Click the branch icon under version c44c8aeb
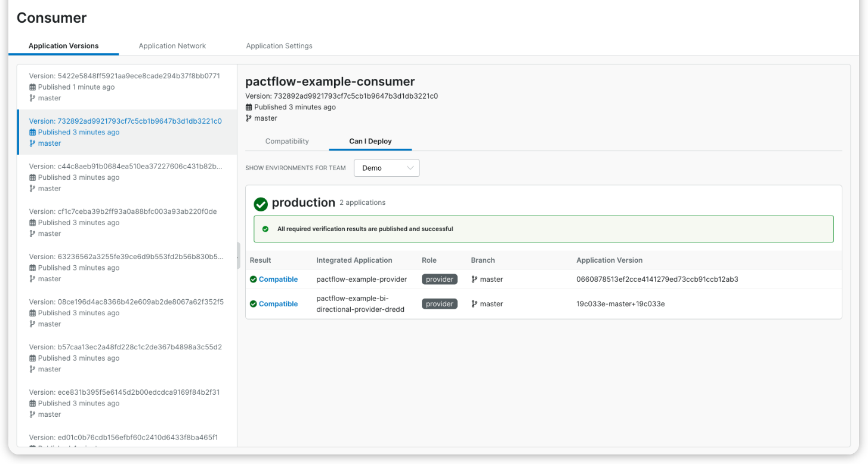 click(x=32, y=189)
